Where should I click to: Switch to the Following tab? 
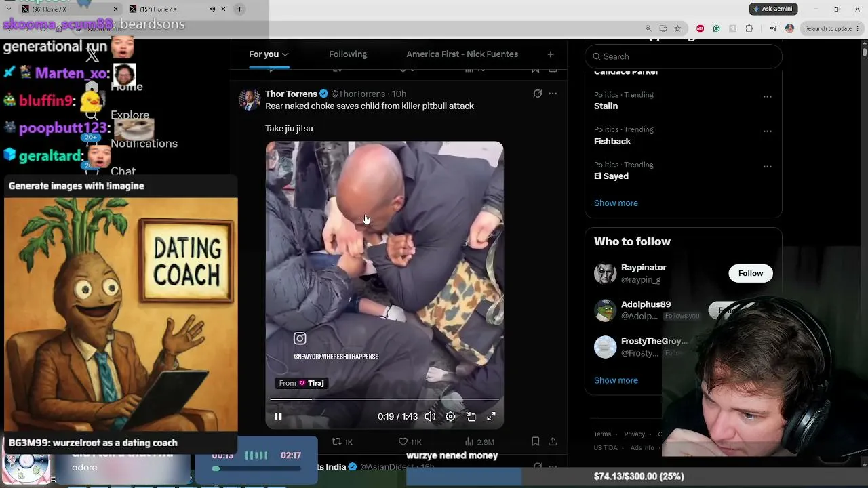pyautogui.click(x=348, y=54)
